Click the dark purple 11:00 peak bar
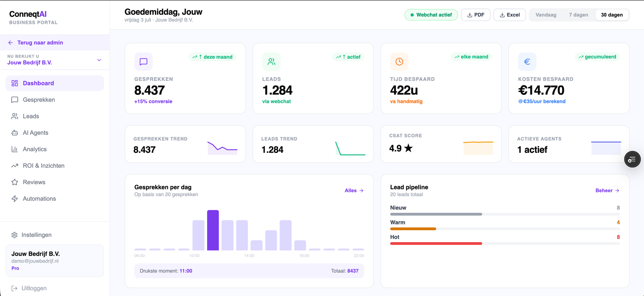The height and width of the screenshot is (296, 644). pyautogui.click(x=213, y=230)
